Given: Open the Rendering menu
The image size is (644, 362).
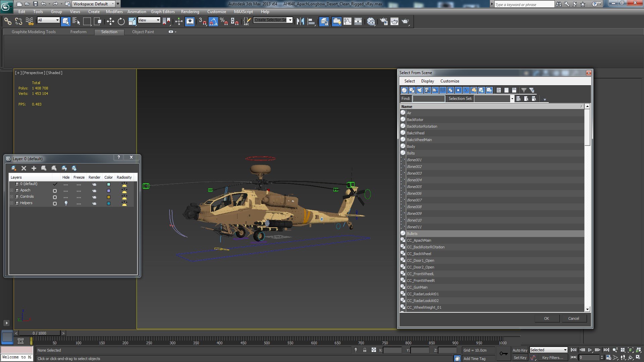Looking at the screenshot, I should pos(190,11).
